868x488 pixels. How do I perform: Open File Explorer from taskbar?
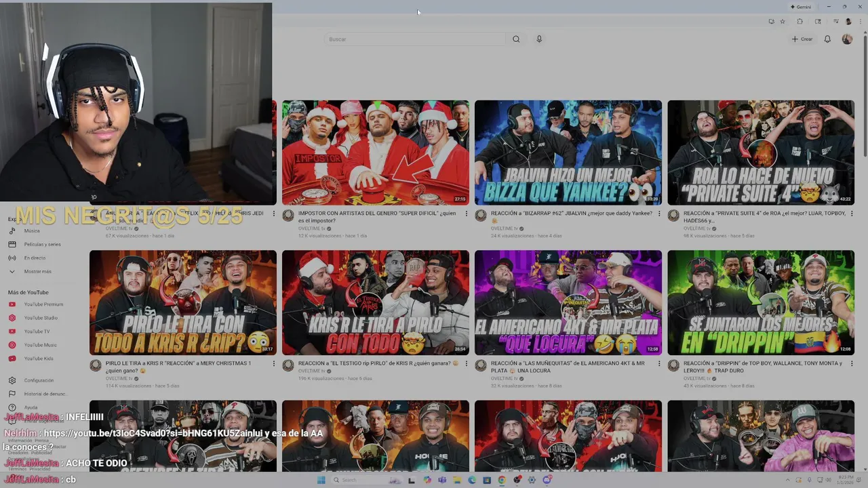tap(456, 480)
